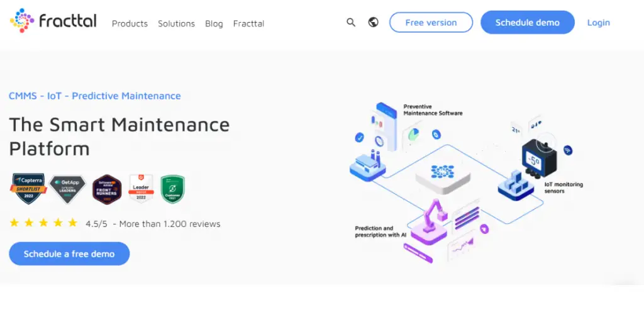This screenshot has width=644, height=322.
Task: Open the Fracttal navigation menu item
Action: click(x=248, y=23)
